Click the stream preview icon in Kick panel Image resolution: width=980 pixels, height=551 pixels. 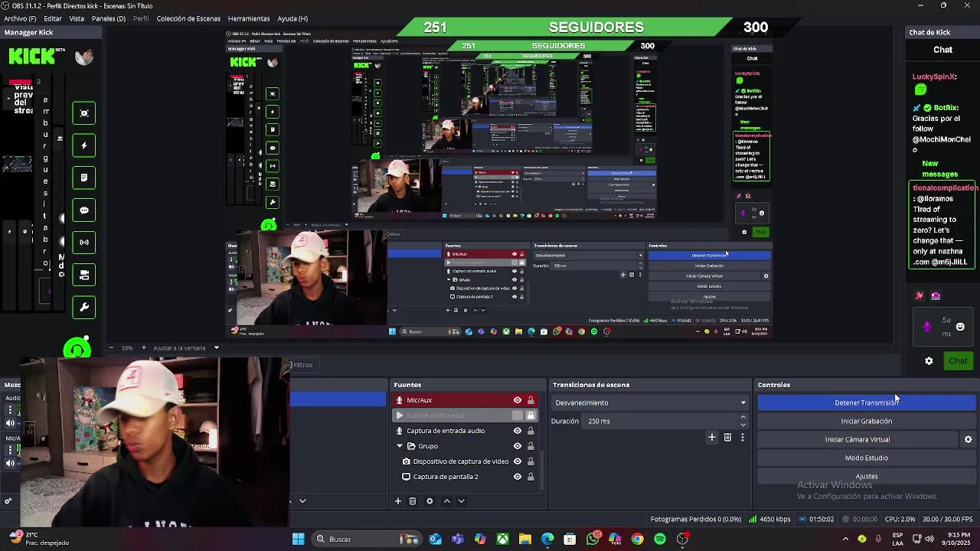click(84, 113)
